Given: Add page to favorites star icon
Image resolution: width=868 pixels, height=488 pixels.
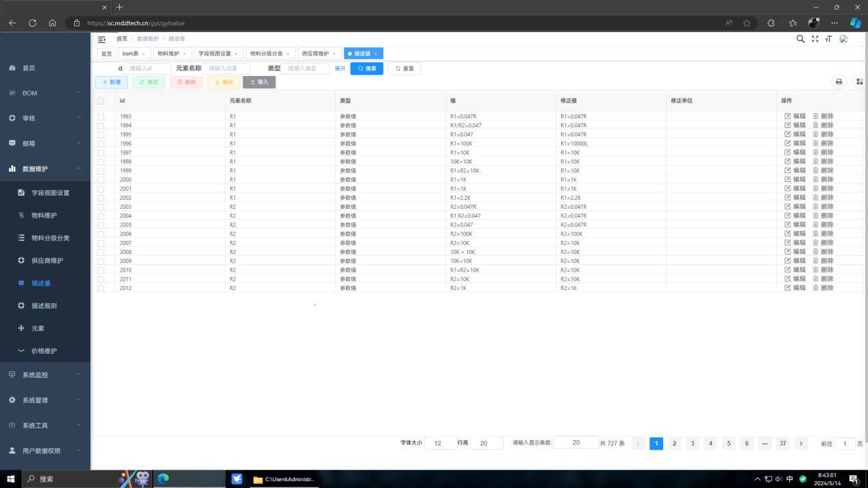Looking at the screenshot, I should point(747,23).
